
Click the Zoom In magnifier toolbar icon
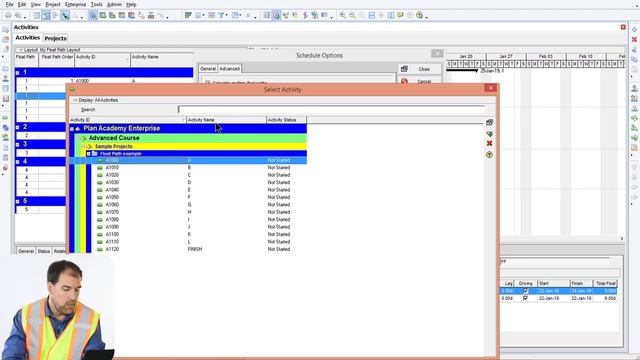(x=342, y=15)
